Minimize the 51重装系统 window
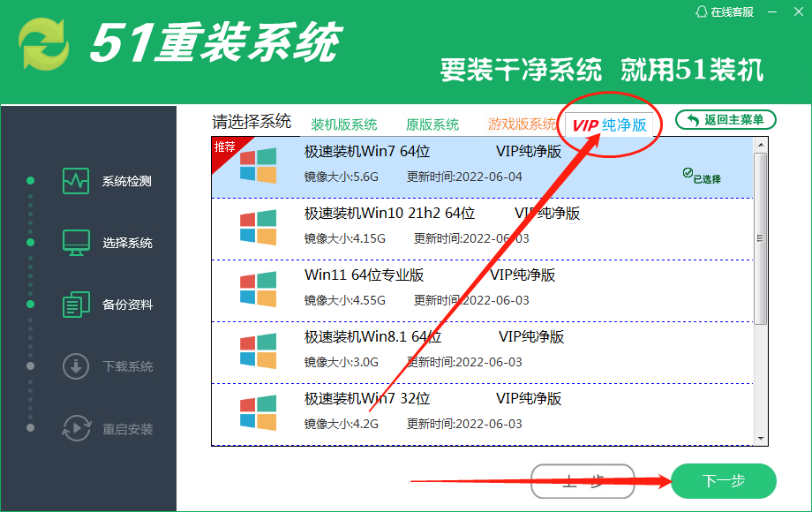 coord(772,11)
